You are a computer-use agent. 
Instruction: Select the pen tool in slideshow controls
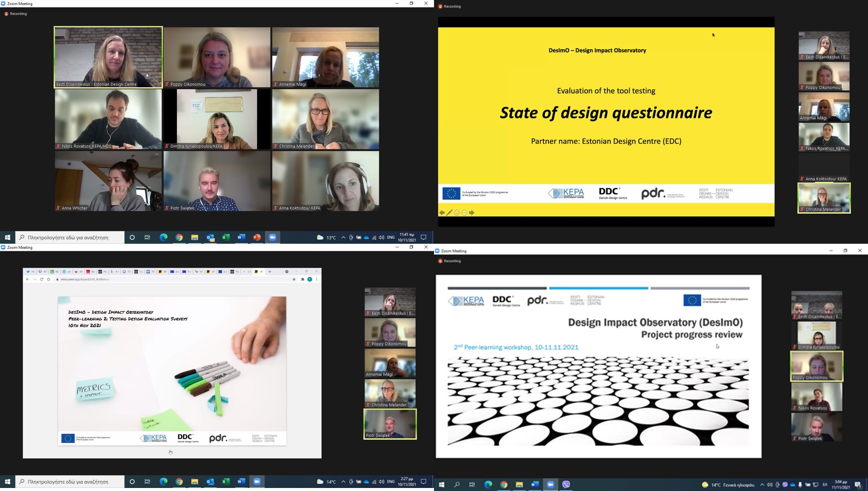point(450,213)
